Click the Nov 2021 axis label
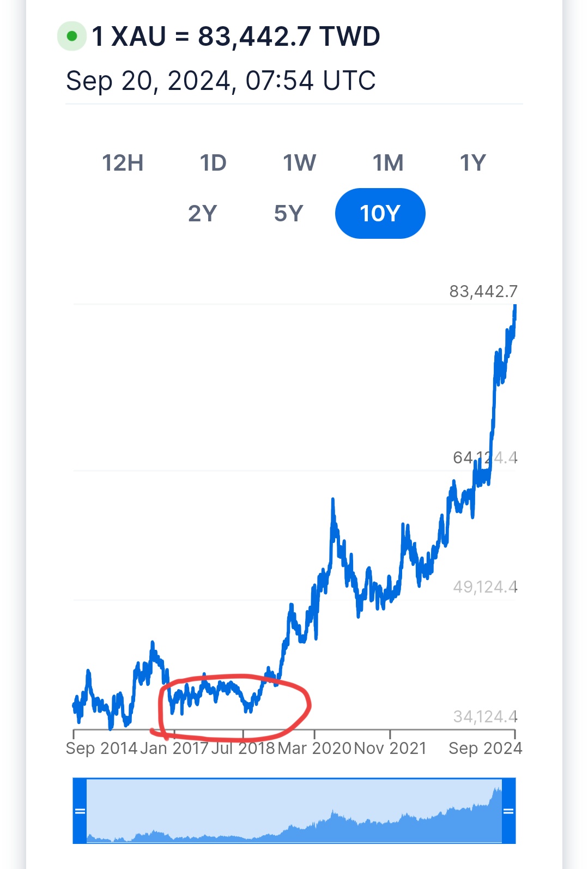The height and width of the screenshot is (869, 588). click(390, 748)
